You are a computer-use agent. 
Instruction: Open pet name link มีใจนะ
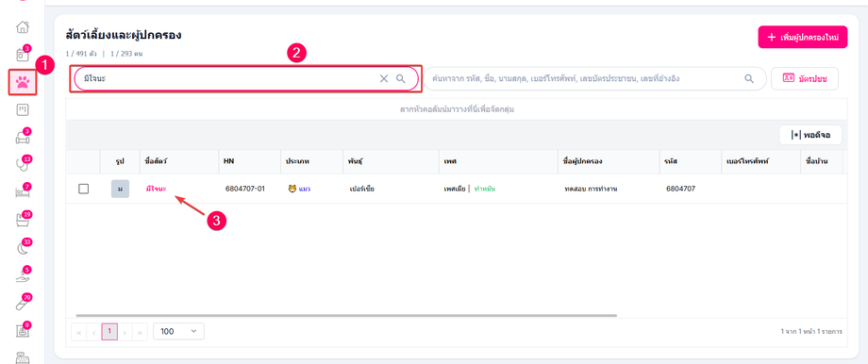[x=156, y=189]
